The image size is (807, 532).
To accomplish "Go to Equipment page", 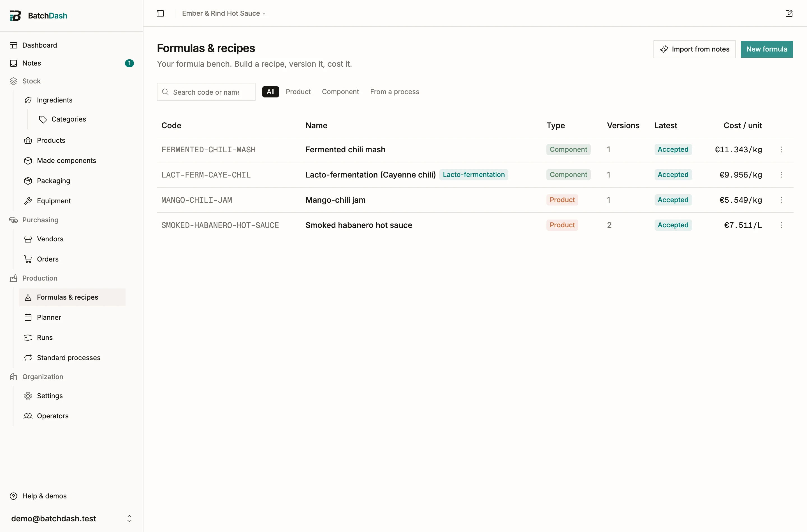I will (54, 201).
